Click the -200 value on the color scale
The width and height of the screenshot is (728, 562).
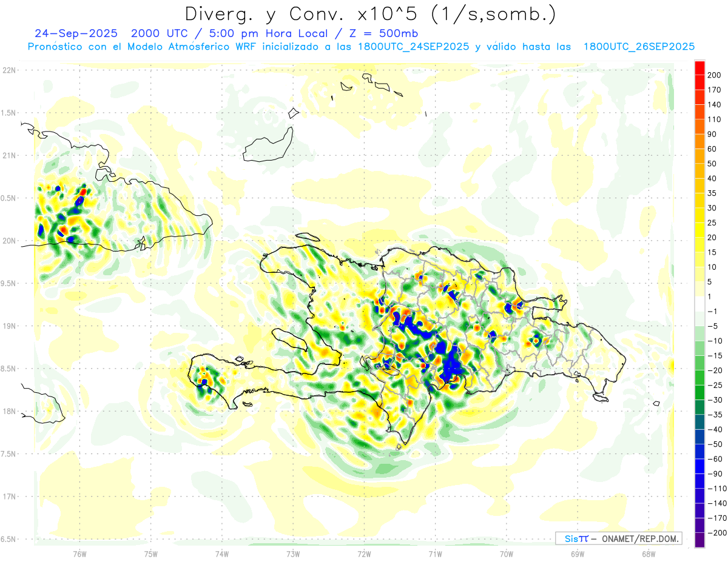point(716,532)
